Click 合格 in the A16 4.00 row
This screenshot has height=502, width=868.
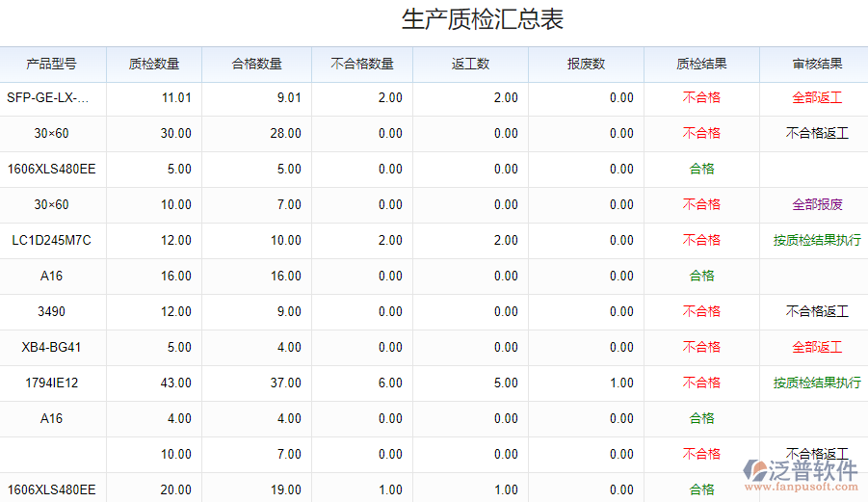[x=701, y=419]
